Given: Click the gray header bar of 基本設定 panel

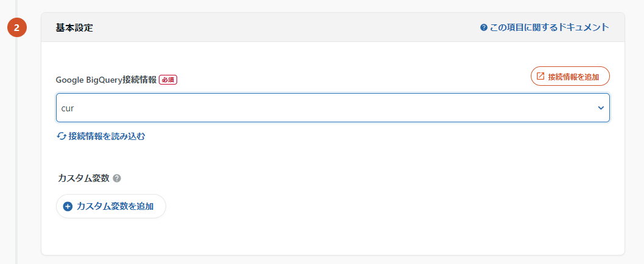Looking at the screenshot, I should click(274, 27).
